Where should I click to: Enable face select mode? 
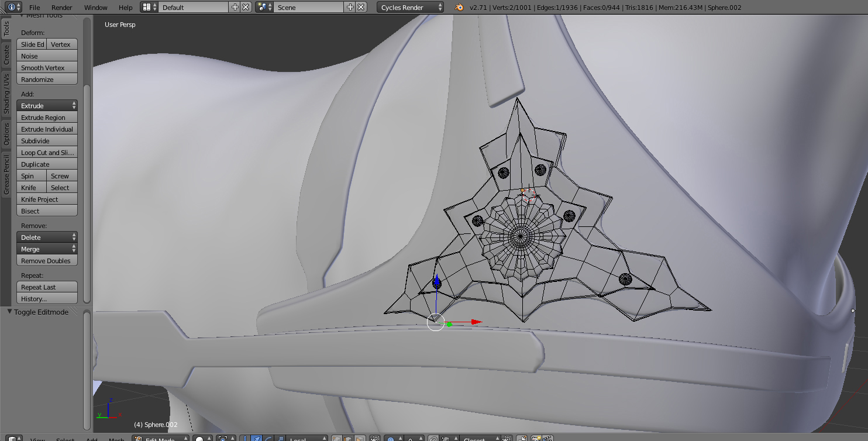[x=359, y=438]
